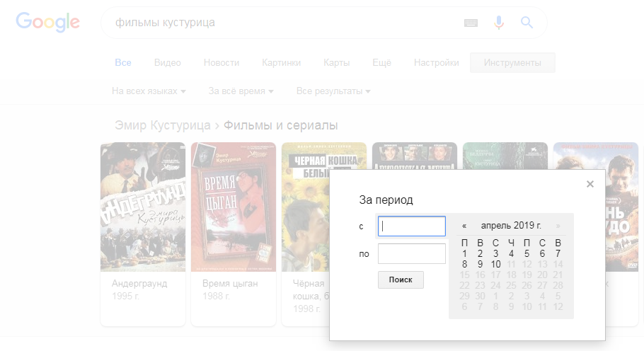Click the magnifying glass search icon
This screenshot has width=644, height=351.
[527, 23]
